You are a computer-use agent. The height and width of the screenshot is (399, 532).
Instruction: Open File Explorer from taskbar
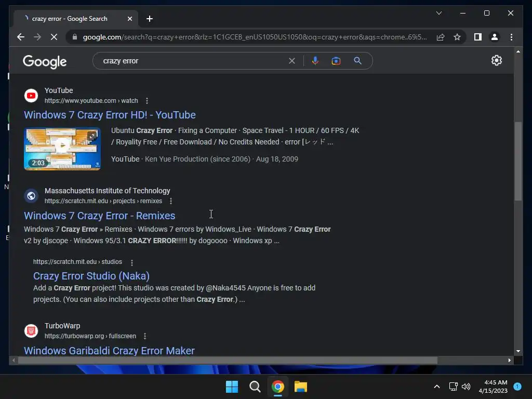[x=301, y=387]
